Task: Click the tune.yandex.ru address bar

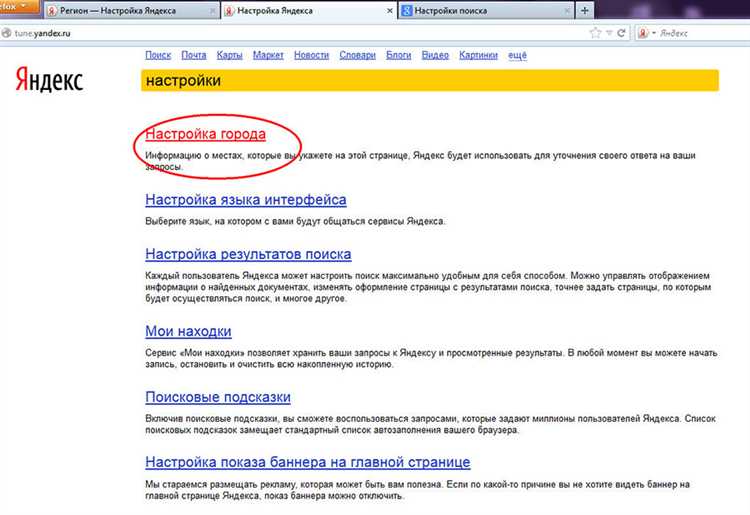Action: (297, 33)
